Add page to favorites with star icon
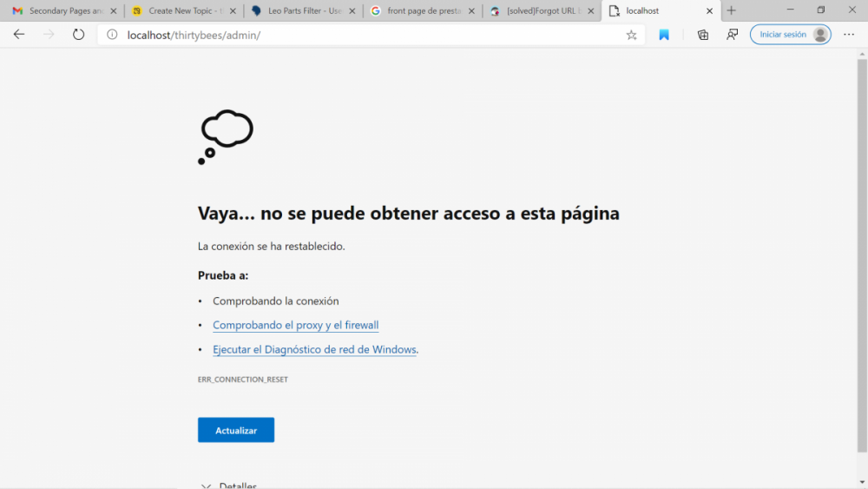868x489 pixels. point(631,35)
